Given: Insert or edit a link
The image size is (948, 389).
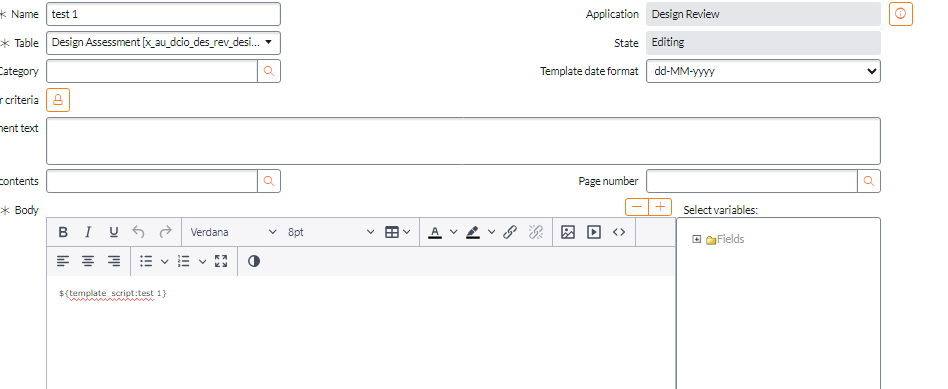Looking at the screenshot, I should pos(510,232).
